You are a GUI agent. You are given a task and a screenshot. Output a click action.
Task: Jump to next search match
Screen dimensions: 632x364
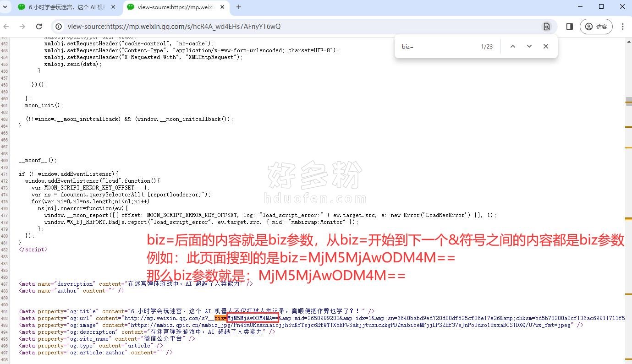(x=529, y=46)
